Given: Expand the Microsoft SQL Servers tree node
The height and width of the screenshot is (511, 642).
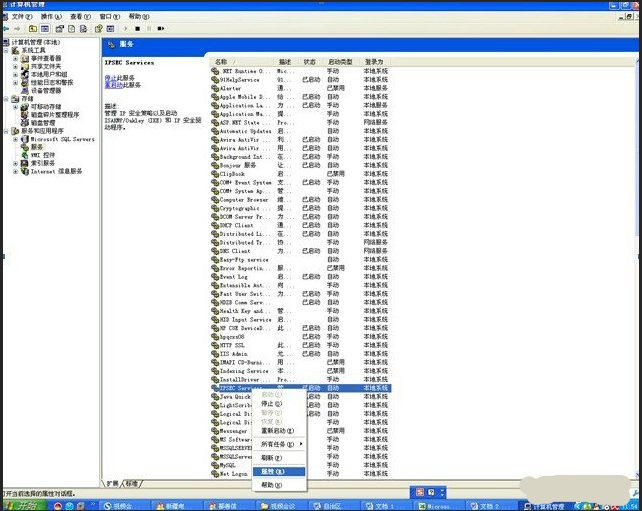Looking at the screenshot, I should pos(16,139).
